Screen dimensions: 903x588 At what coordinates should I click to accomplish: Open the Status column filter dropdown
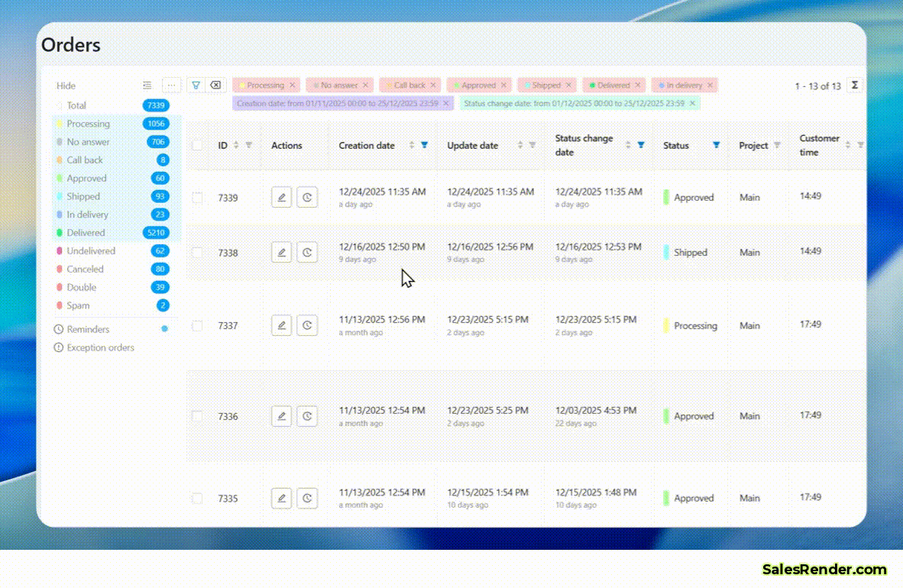717,144
